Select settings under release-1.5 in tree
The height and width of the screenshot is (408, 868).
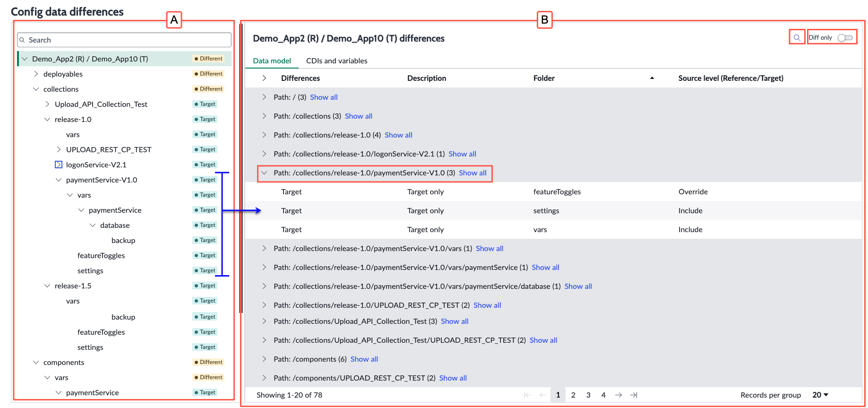[90, 347]
